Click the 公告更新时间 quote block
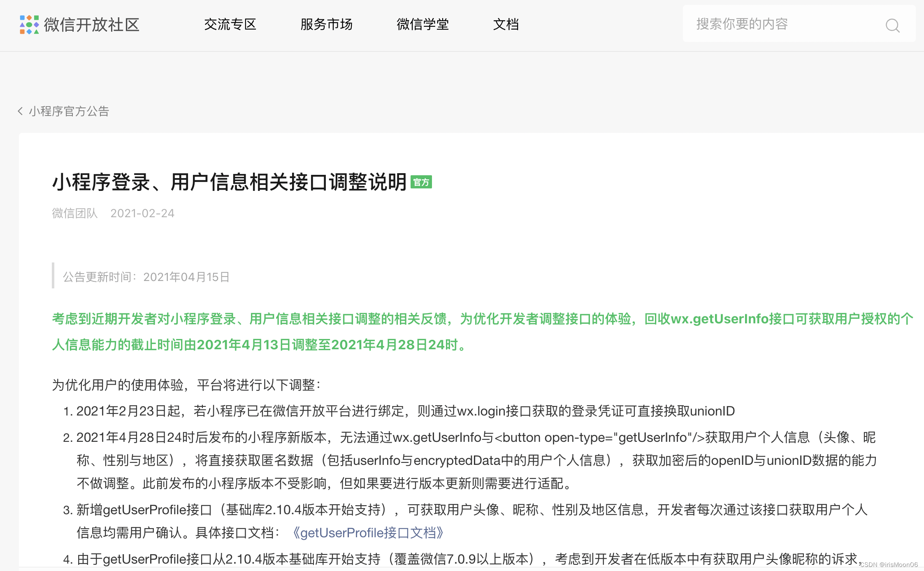 click(146, 277)
